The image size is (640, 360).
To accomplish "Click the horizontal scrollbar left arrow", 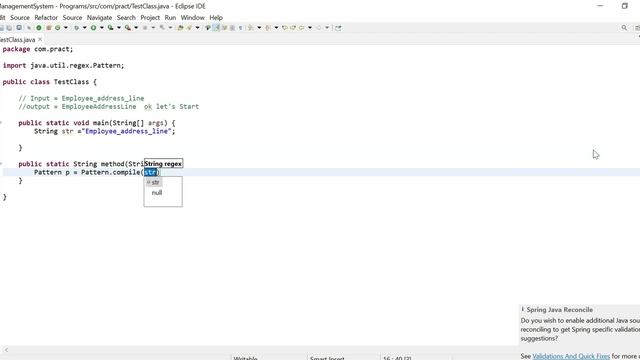I will coord(6,350).
